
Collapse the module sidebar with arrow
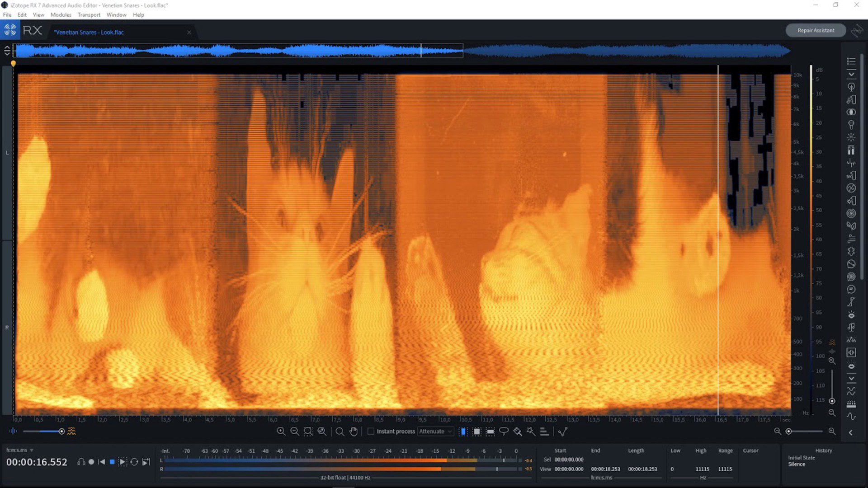(x=850, y=432)
